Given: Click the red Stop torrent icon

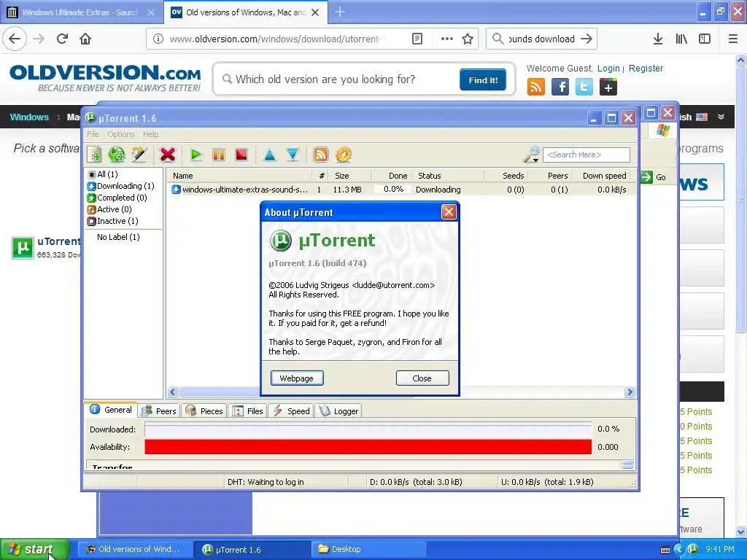Looking at the screenshot, I should pos(241,155).
